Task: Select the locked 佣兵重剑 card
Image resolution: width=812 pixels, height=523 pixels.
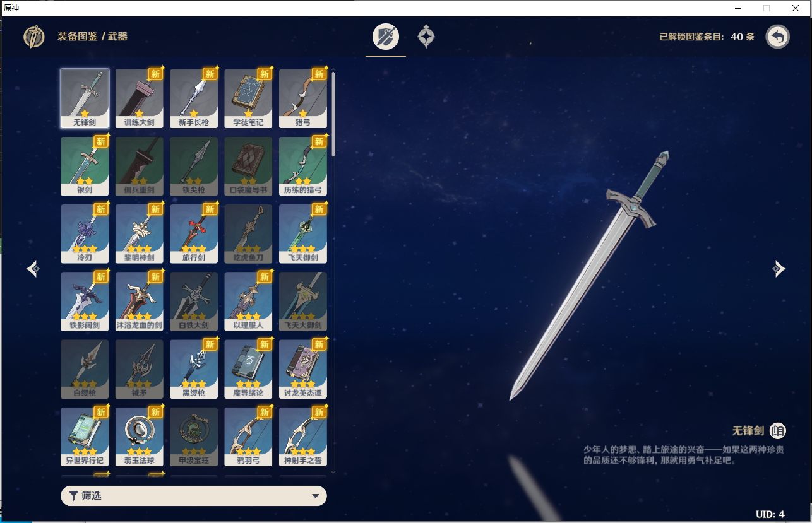Action: click(139, 166)
